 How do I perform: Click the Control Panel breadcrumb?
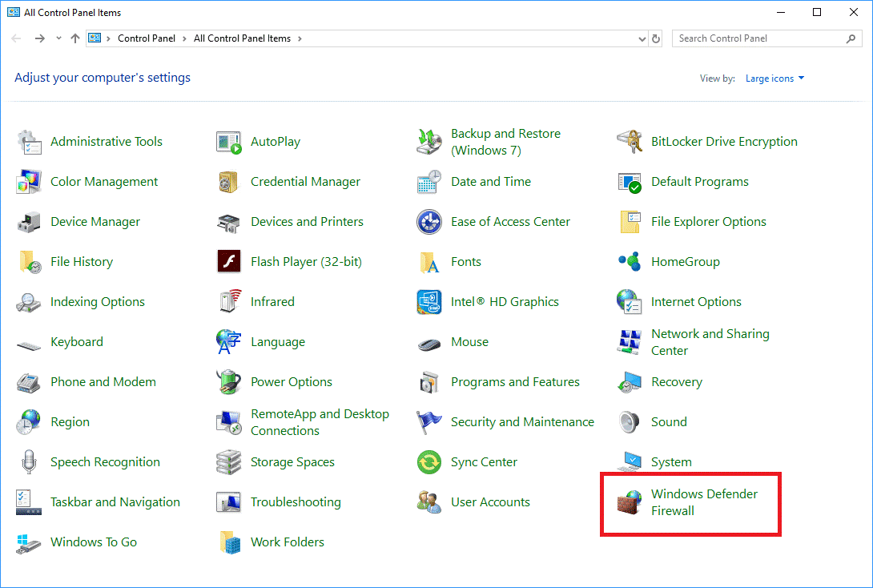(147, 38)
